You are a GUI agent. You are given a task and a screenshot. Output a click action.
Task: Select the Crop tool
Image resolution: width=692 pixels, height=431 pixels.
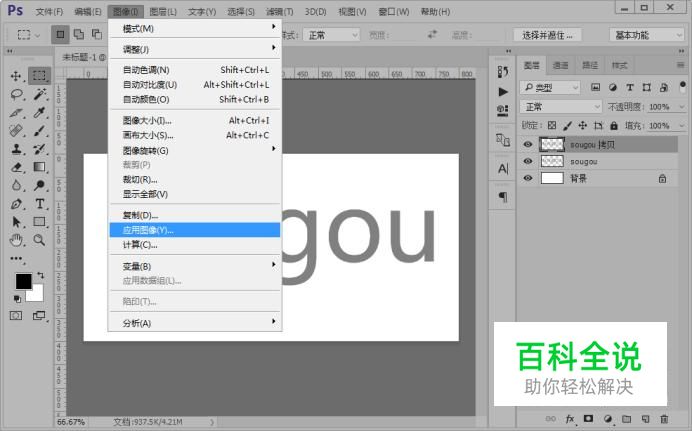click(x=16, y=112)
